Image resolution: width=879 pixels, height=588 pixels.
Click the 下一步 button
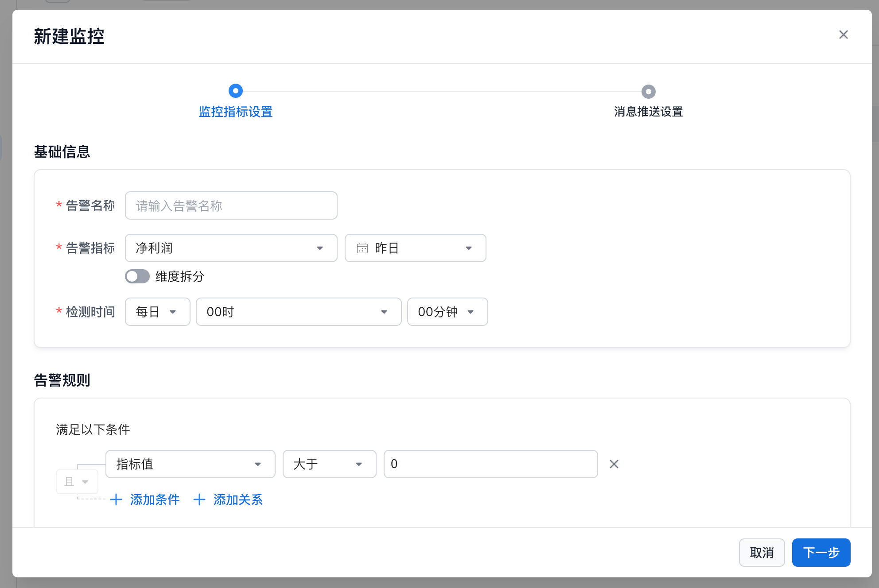821,553
